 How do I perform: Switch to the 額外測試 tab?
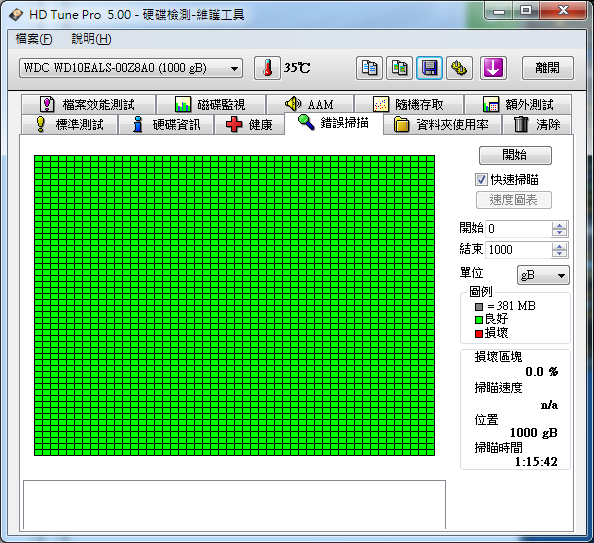click(x=518, y=104)
